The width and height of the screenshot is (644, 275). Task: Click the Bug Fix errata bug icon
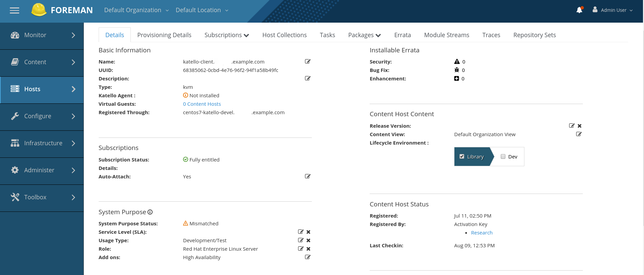457,70
